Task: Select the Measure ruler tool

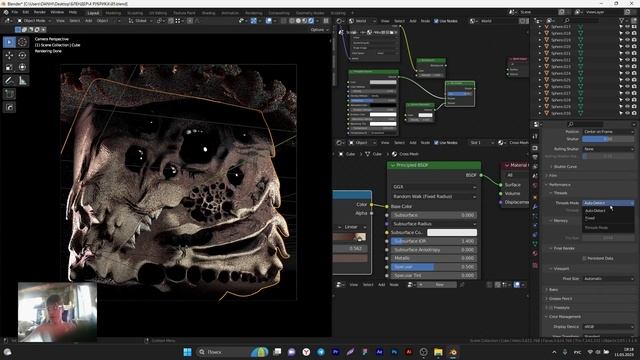Action: [22, 81]
